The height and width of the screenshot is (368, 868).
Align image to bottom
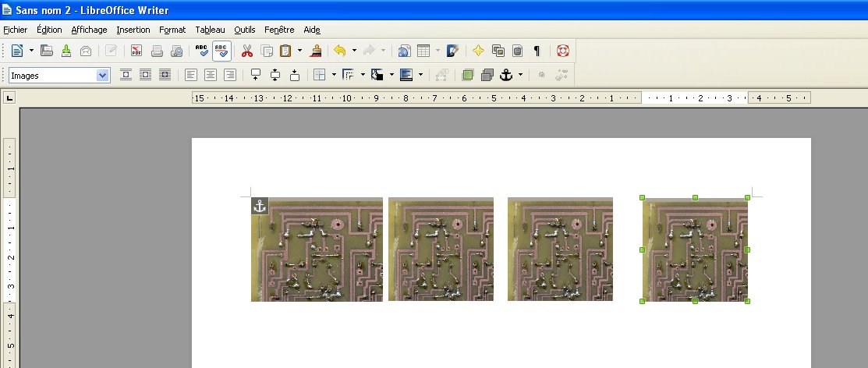(295, 75)
